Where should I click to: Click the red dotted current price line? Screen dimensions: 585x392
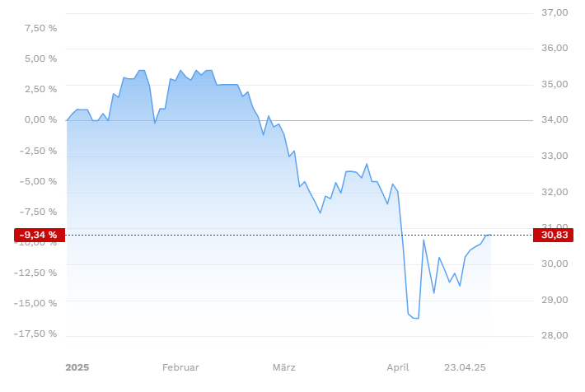298,235
